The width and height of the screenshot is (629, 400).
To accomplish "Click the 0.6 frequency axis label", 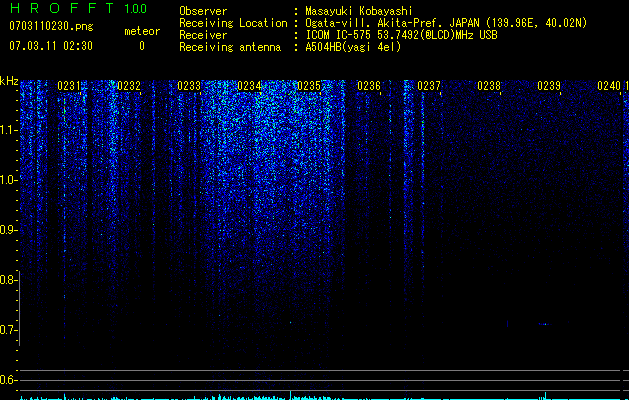I will click(x=8, y=380).
